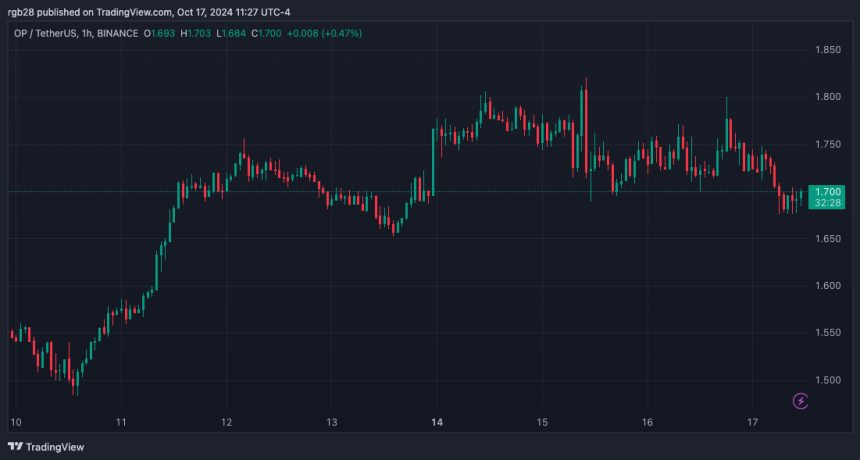
Task: Click date label 12 on time axis
Action: click(227, 422)
